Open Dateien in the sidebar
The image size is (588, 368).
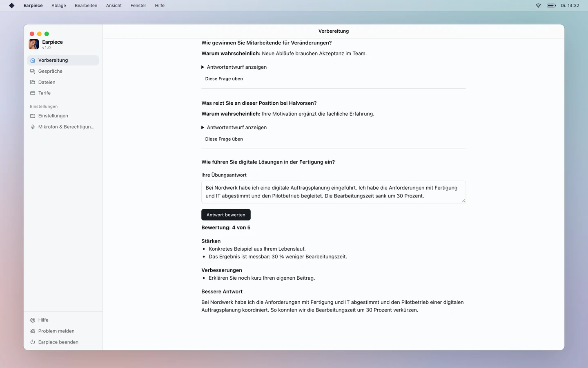click(63, 82)
